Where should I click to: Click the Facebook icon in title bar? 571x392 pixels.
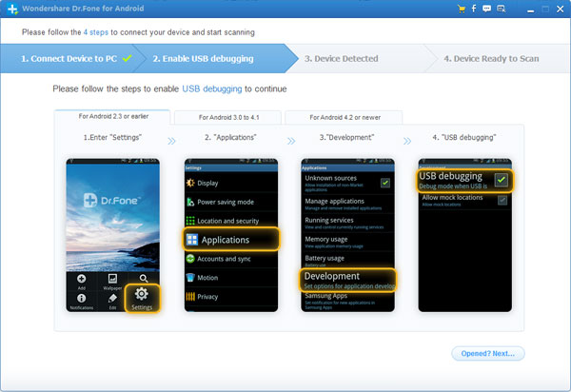473,9
